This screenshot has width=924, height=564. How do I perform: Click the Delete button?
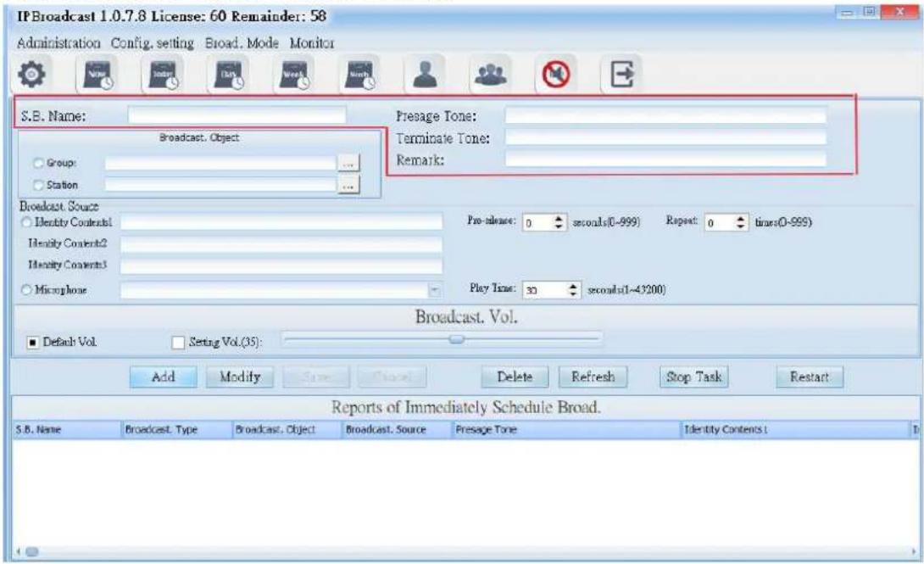click(x=515, y=377)
